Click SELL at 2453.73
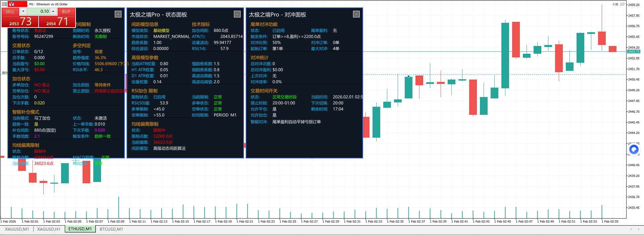Screen dimensions: 644x235 (x=20, y=21)
